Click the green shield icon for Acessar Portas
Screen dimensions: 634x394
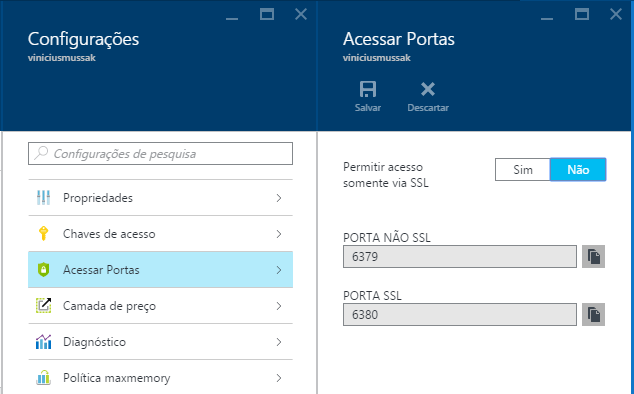click(x=43, y=270)
